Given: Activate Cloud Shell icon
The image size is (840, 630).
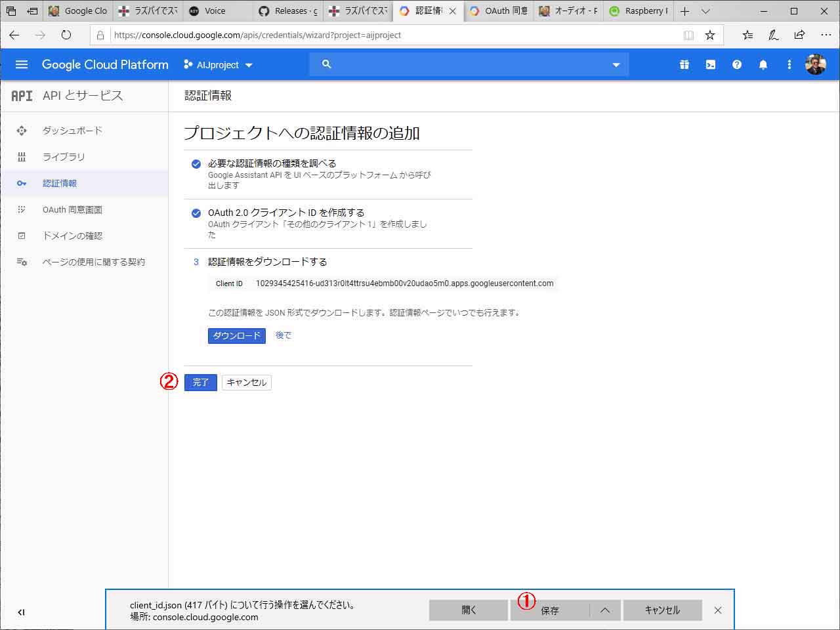Looking at the screenshot, I should tap(711, 64).
